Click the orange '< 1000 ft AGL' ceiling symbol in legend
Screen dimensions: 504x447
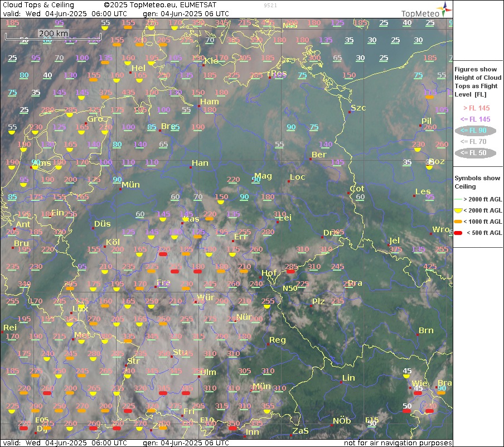[458, 222]
